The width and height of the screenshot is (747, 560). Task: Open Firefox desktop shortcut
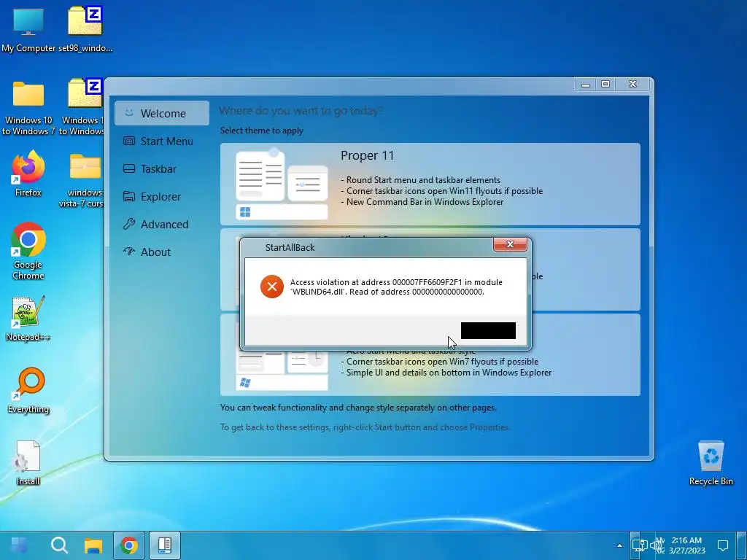click(28, 174)
